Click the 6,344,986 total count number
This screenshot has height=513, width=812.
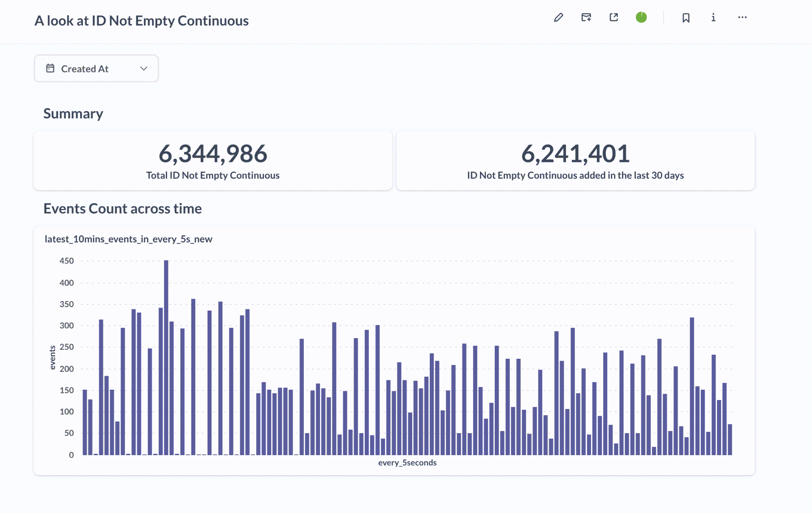pyautogui.click(x=213, y=154)
